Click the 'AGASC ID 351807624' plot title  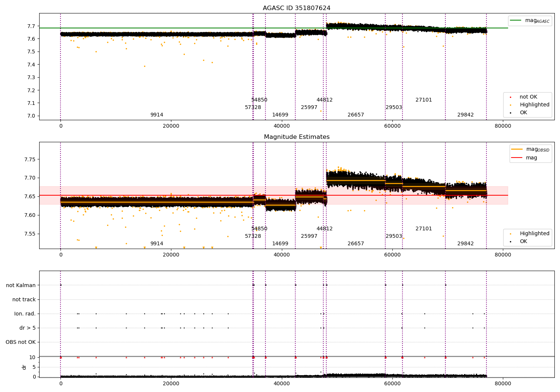(x=296, y=8)
